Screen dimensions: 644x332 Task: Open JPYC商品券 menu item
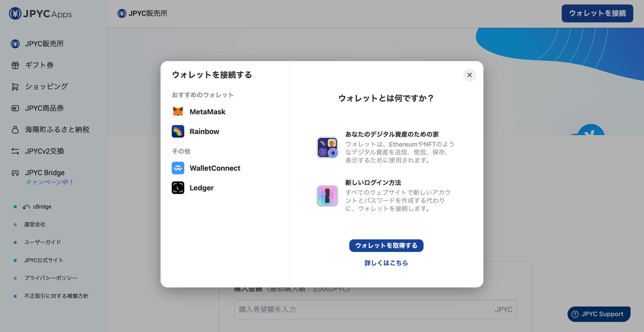pos(44,108)
